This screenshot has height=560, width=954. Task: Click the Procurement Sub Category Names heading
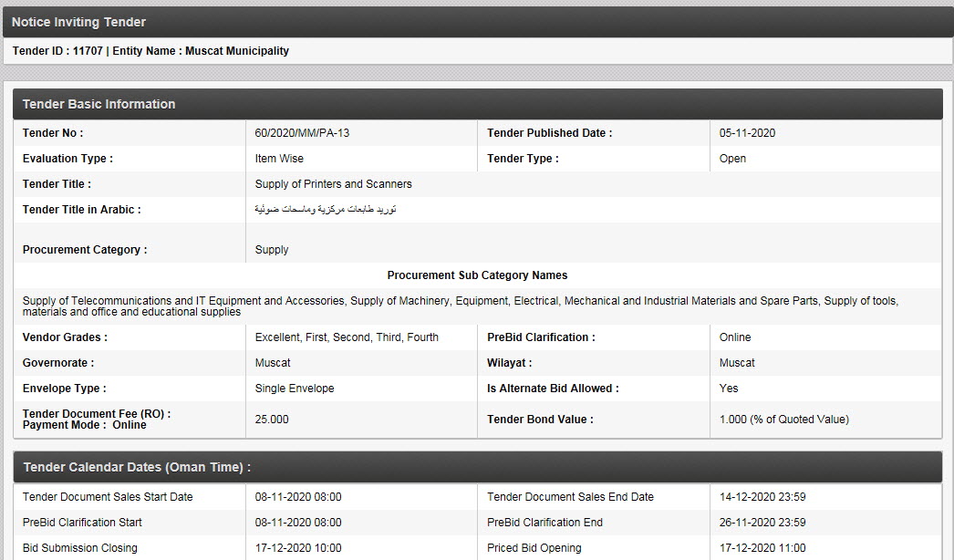477,275
